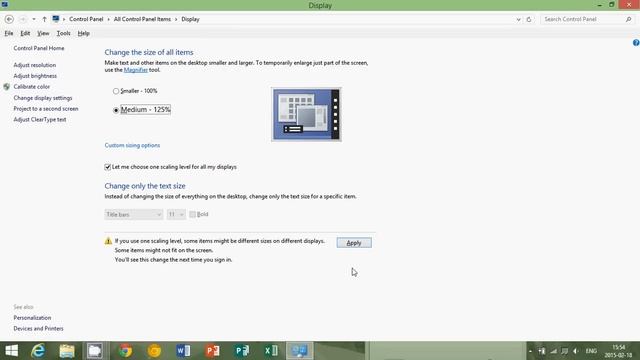
Task: Click All Control Panel Items in the breadcrumb
Action: [142, 19]
